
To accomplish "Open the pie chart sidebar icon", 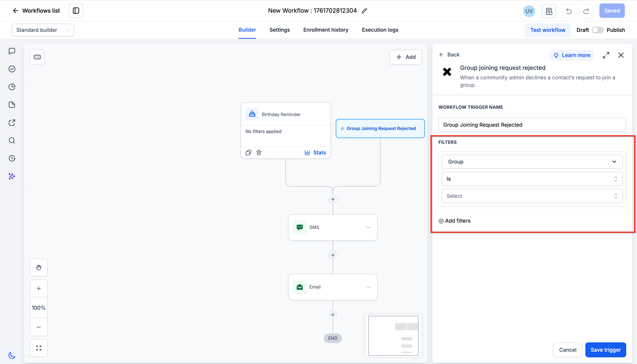I will [x=12, y=87].
